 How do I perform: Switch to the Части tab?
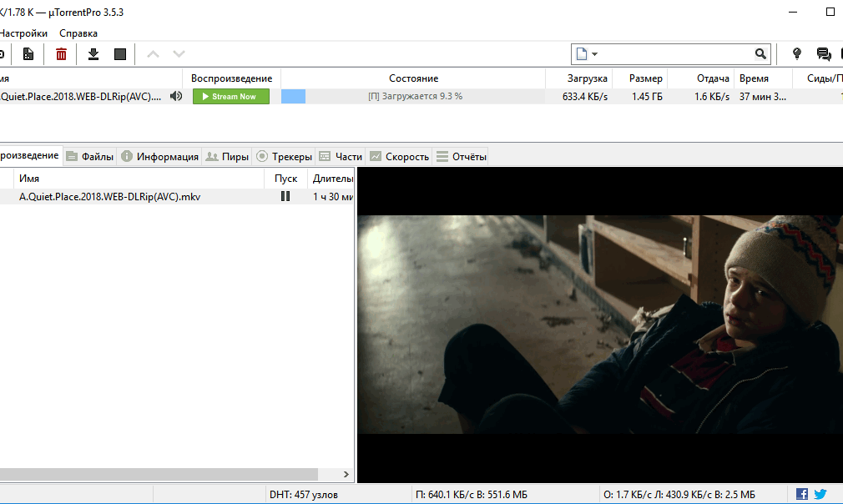[341, 156]
